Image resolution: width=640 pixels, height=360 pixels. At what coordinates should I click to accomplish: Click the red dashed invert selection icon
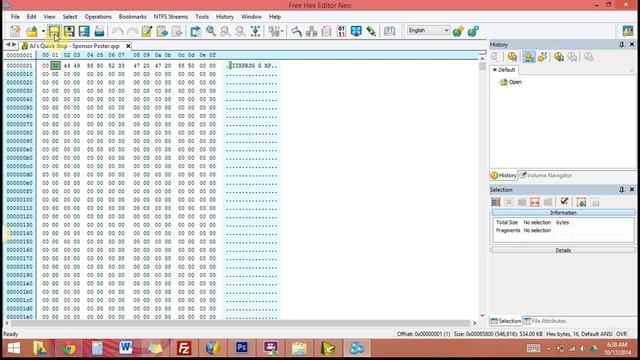pyautogui.click(x=535, y=202)
